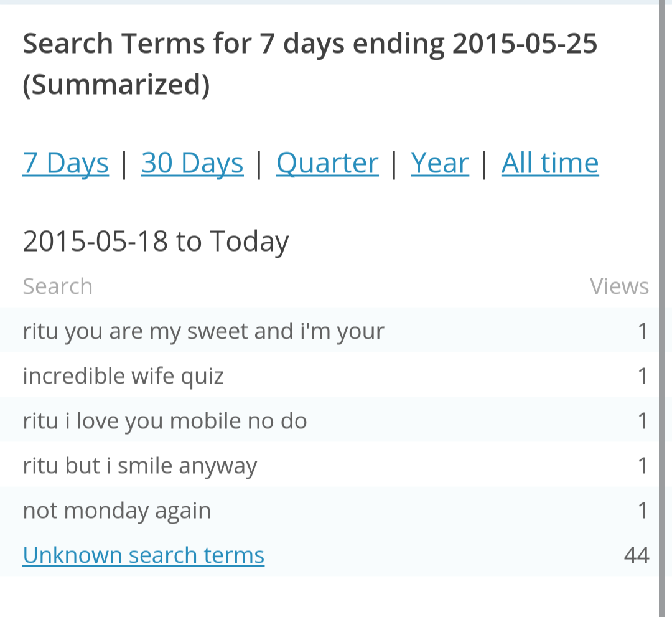Click 'ritu but i smile anyway' row
This screenshot has width=672, height=617.
tap(140, 466)
